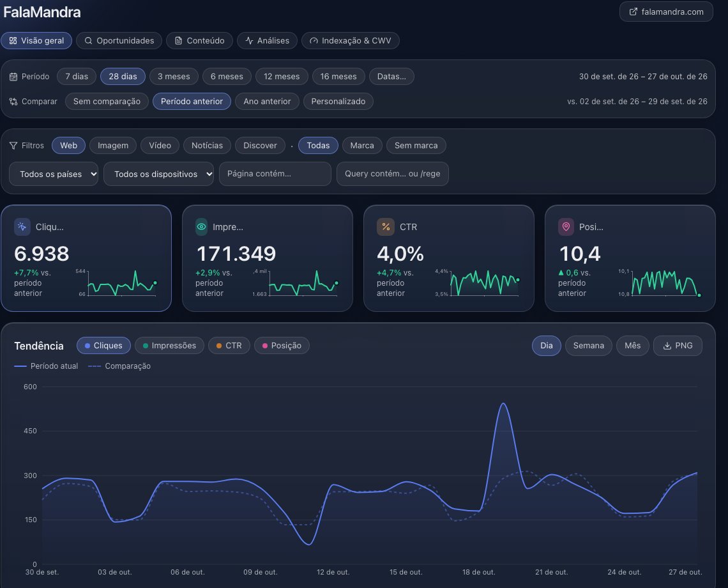728x588 pixels.
Task: Expand the Todos os países dropdown
Action: coord(54,174)
